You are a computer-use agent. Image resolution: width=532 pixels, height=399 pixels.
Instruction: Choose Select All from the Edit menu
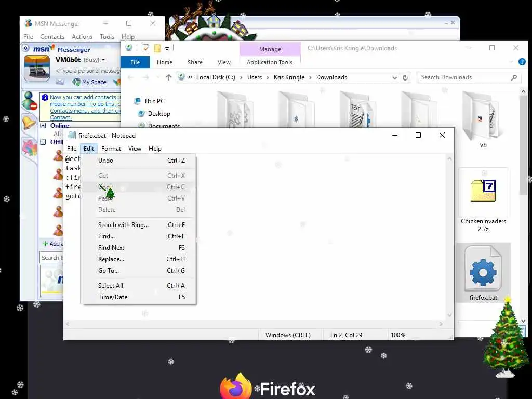coord(138,286)
